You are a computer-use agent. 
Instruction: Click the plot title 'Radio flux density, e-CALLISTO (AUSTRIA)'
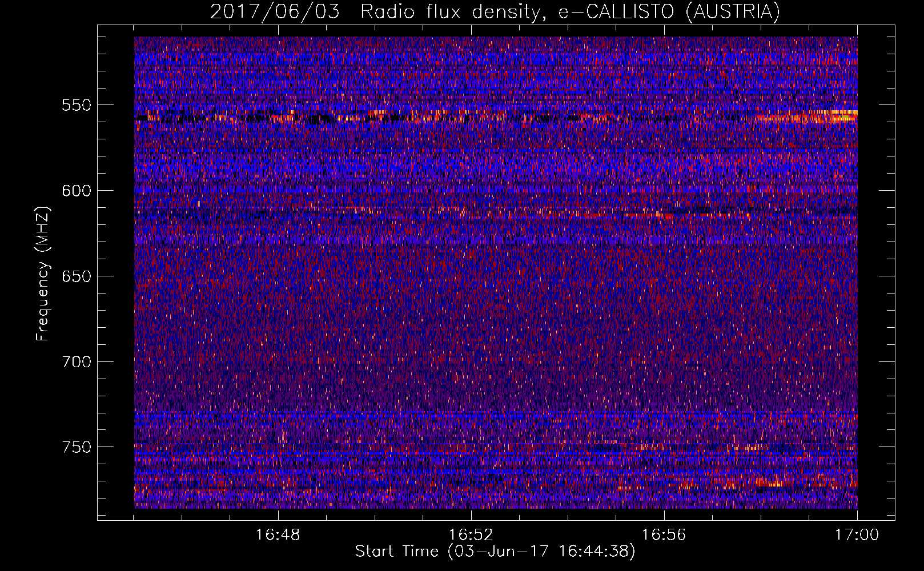[570, 12]
